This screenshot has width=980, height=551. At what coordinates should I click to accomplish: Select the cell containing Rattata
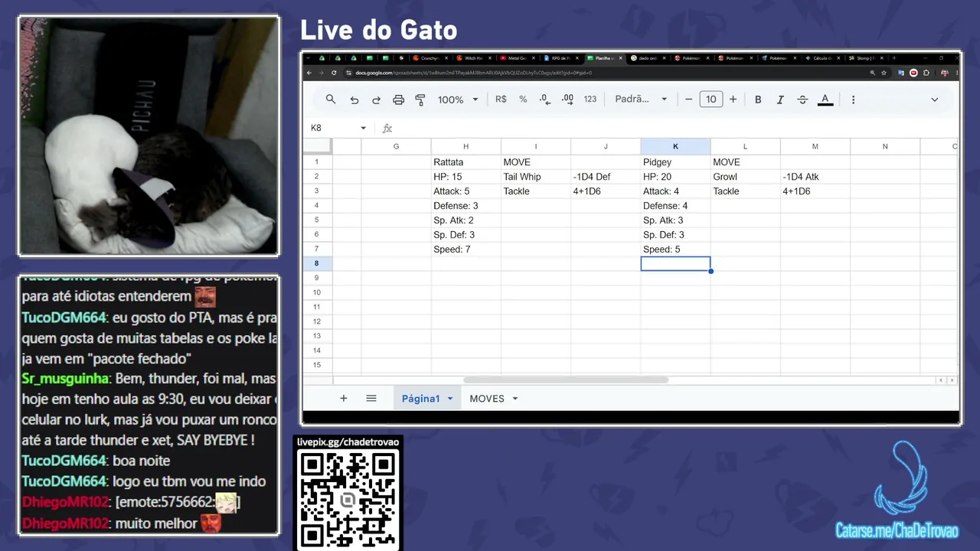(x=465, y=162)
